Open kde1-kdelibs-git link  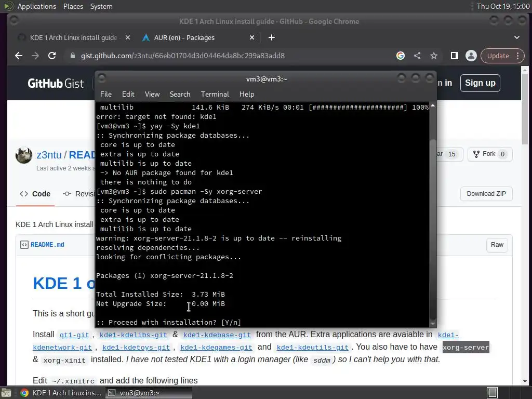coord(134,335)
